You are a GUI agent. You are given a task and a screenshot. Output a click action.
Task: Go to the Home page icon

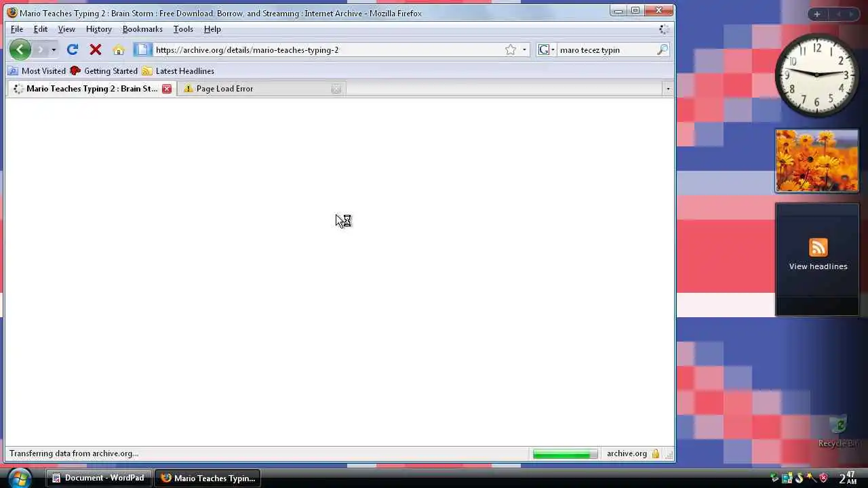(x=119, y=49)
